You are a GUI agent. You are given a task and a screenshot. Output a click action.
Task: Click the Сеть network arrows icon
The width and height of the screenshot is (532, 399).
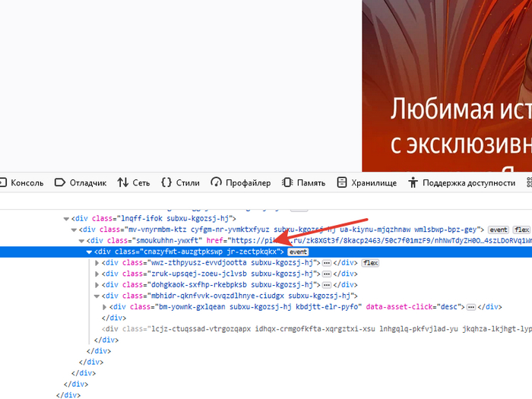pos(123,182)
